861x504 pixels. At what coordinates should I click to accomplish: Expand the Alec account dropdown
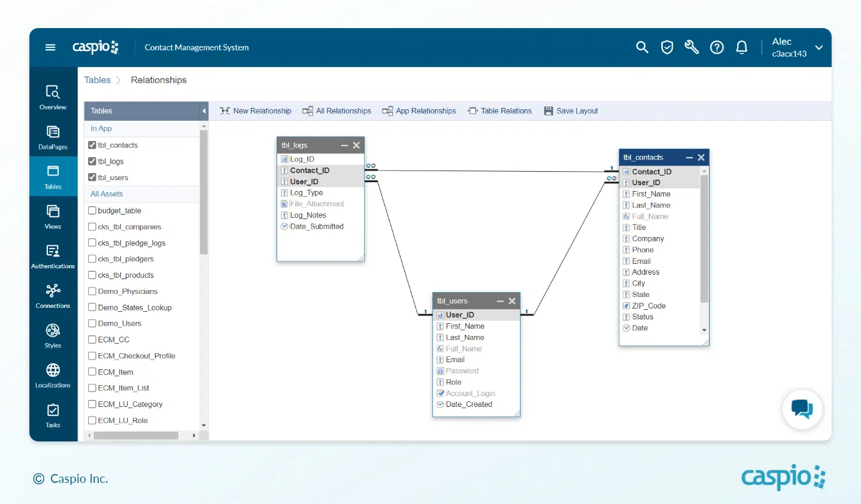[818, 48]
